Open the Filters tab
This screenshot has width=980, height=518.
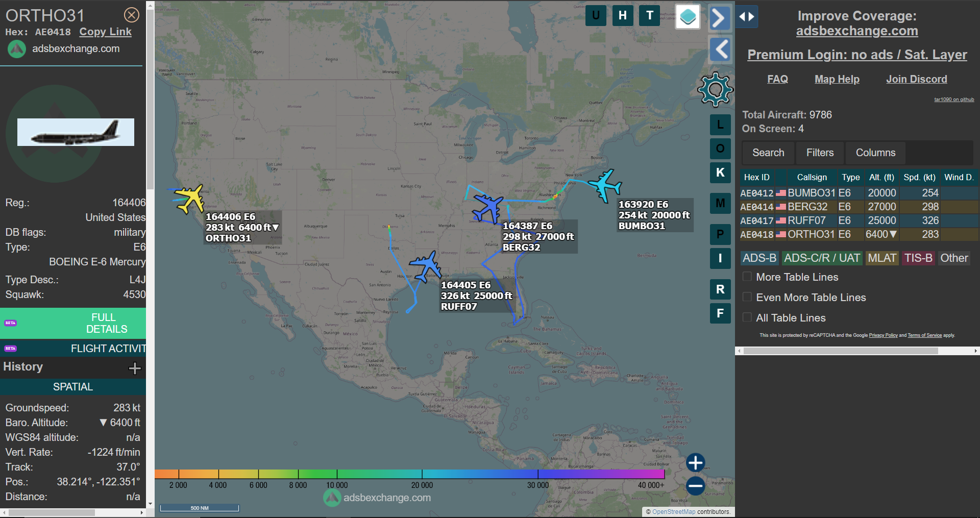[x=820, y=153]
